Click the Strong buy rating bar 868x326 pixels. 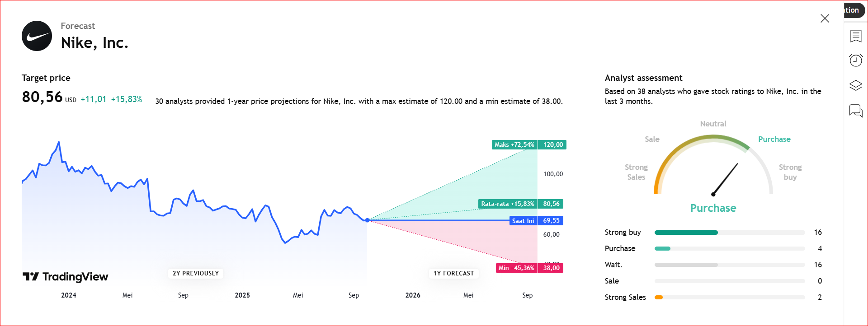pos(686,233)
